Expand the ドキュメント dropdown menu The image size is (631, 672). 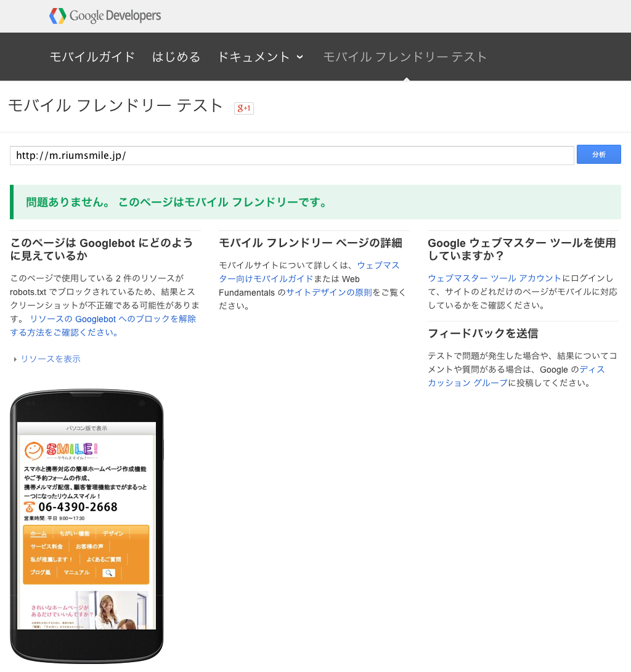click(x=261, y=57)
